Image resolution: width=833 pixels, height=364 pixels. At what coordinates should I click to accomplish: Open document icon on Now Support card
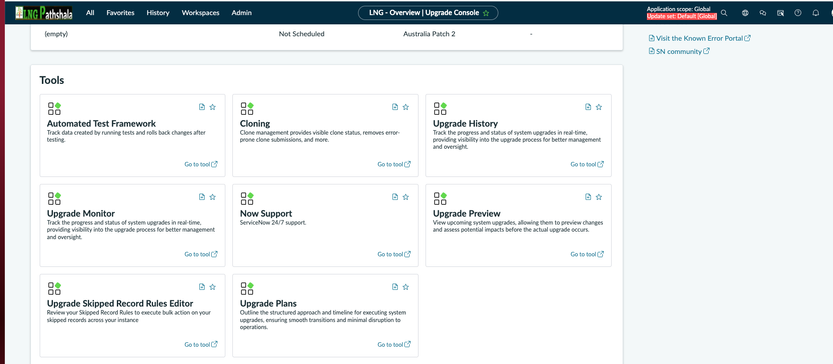(395, 197)
